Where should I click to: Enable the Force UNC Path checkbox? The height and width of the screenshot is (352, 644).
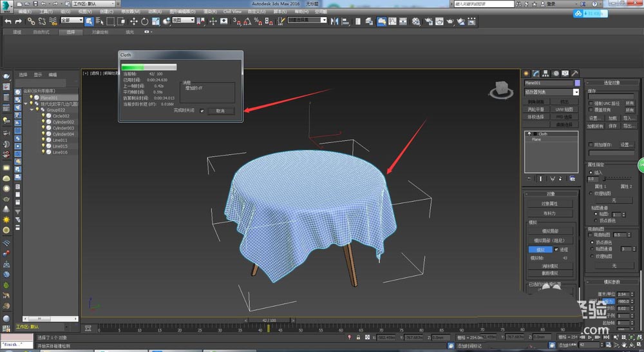[x=591, y=103]
